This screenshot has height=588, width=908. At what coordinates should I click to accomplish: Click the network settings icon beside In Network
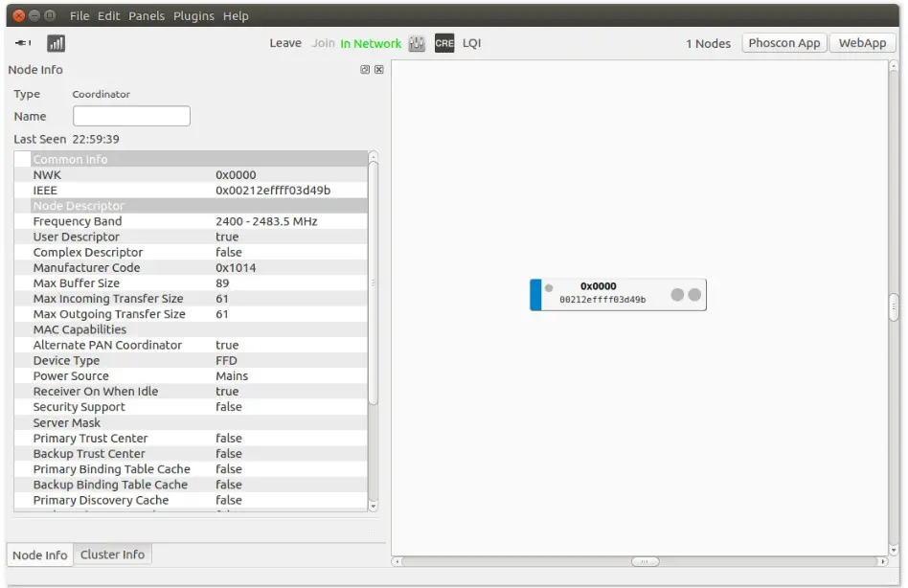coord(416,43)
